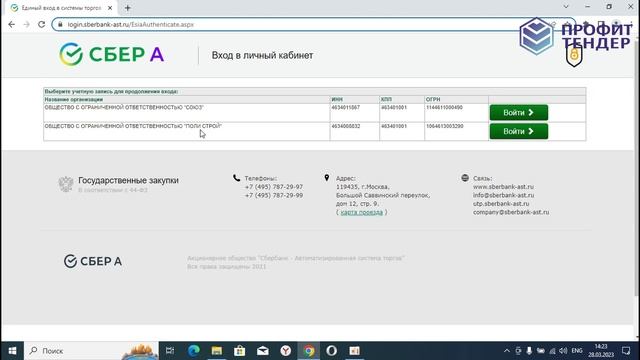Click the ОБЩЕСТВО ... "ПОЛИ СТРОЙ" organization name cell
The height and width of the screenshot is (360, 640).
point(187,131)
